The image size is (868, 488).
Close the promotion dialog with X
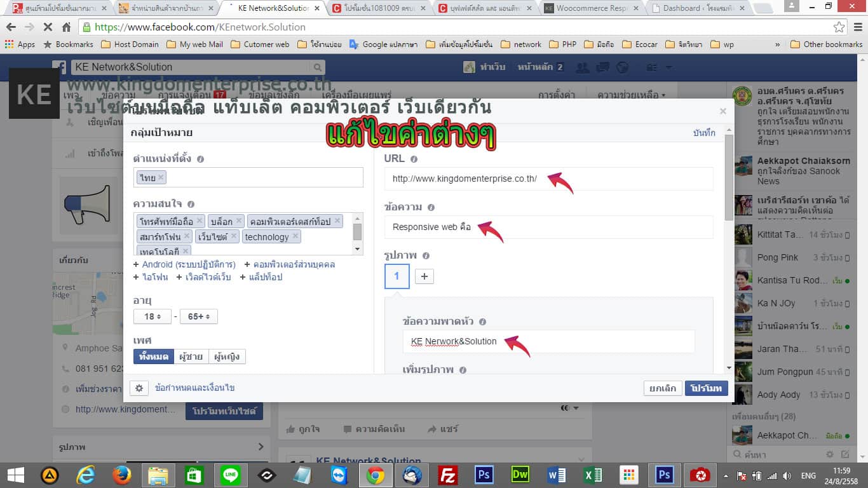click(x=722, y=111)
